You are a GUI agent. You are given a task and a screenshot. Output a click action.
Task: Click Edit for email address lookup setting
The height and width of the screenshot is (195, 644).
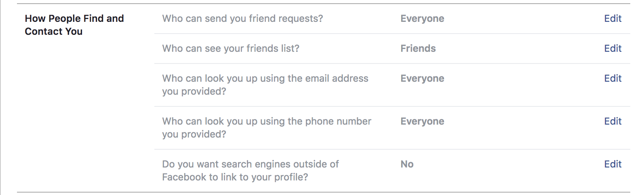tap(612, 78)
